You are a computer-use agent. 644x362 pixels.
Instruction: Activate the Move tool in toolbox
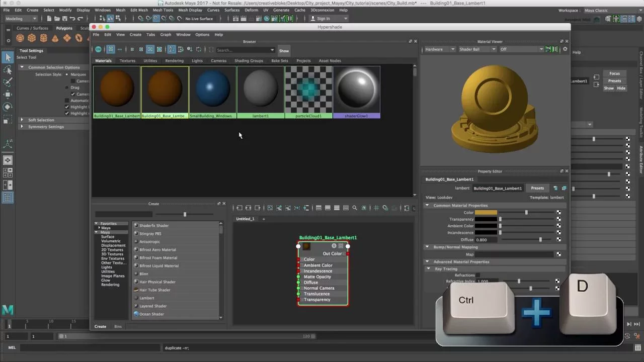pos(8,94)
